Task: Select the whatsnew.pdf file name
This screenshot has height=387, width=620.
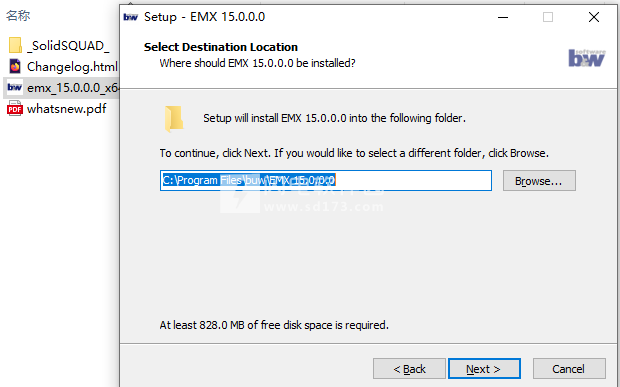Action: click(x=66, y=108)
